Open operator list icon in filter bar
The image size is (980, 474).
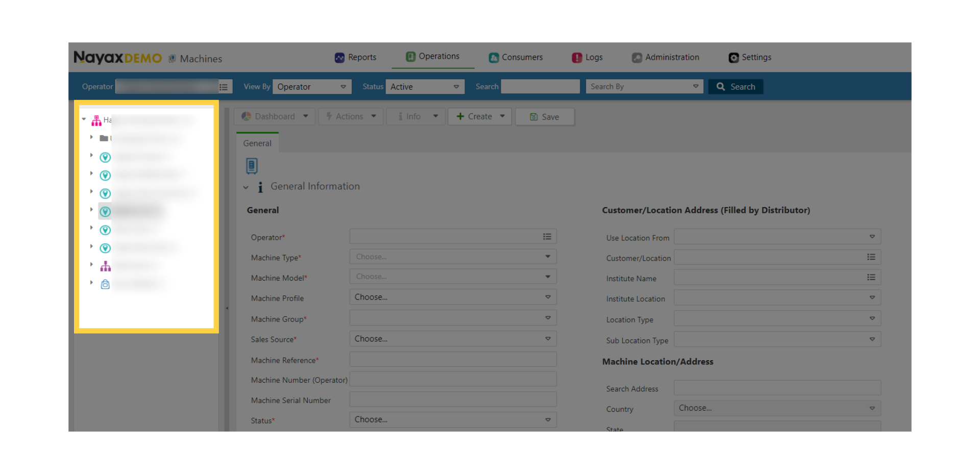tap(224, 87)
